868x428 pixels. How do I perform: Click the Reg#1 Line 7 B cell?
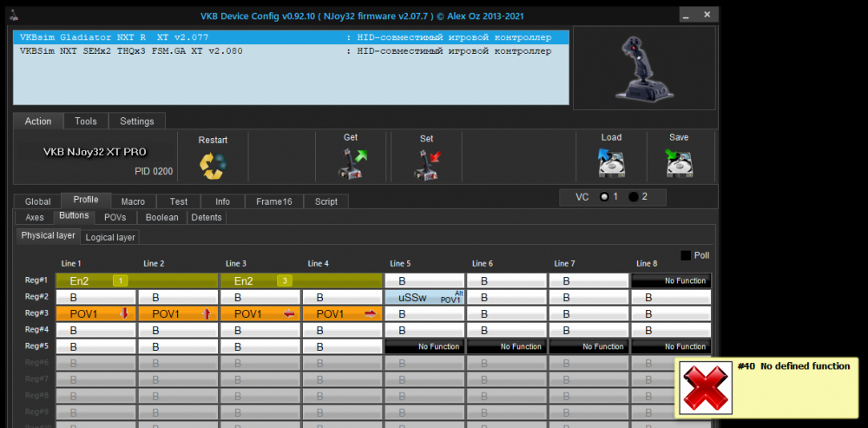(589, 280)
